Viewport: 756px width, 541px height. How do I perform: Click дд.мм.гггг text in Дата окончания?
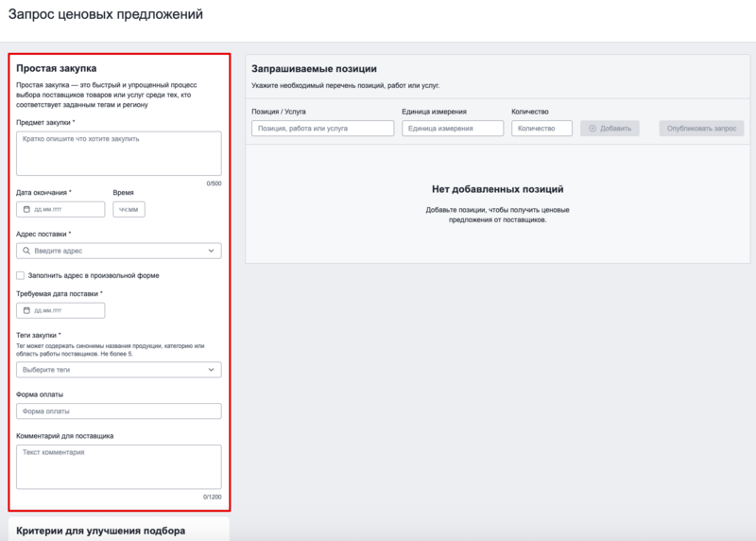(48, 209)
